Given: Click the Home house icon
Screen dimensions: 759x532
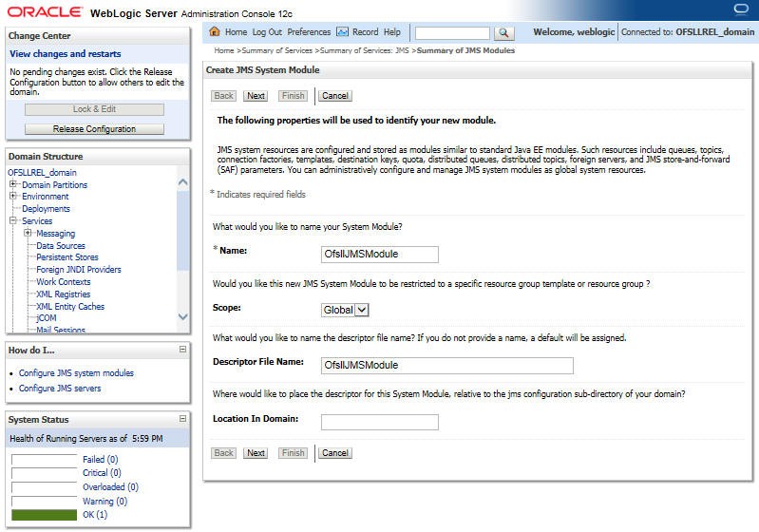Looking at the screenshot, I should [x=215, y=32].
